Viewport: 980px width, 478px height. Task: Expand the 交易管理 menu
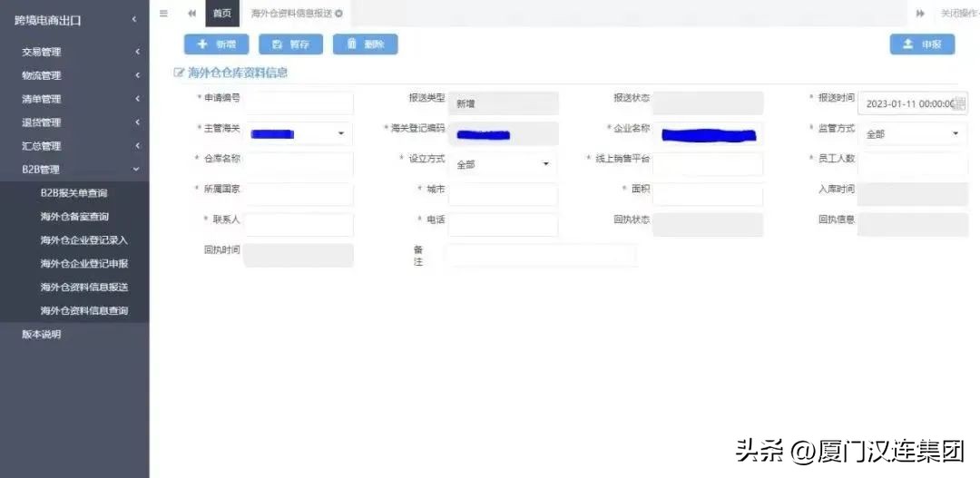tap(75, 52)
